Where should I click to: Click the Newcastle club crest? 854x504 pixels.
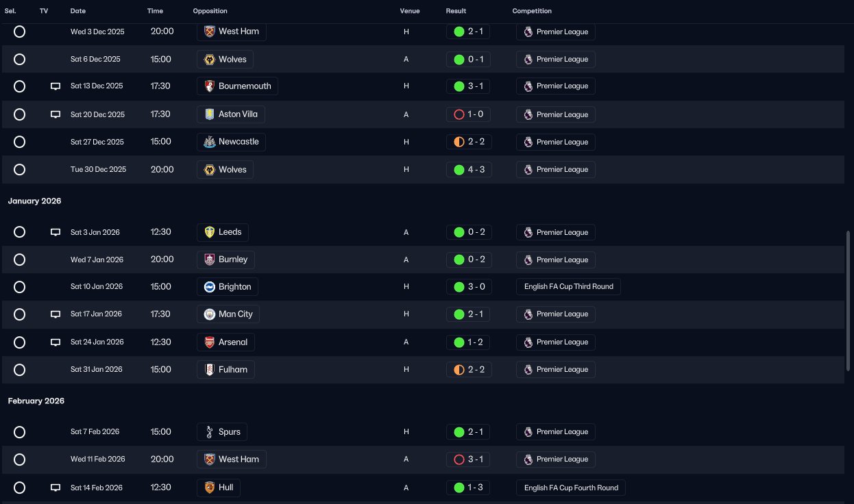tap(210, 142)
